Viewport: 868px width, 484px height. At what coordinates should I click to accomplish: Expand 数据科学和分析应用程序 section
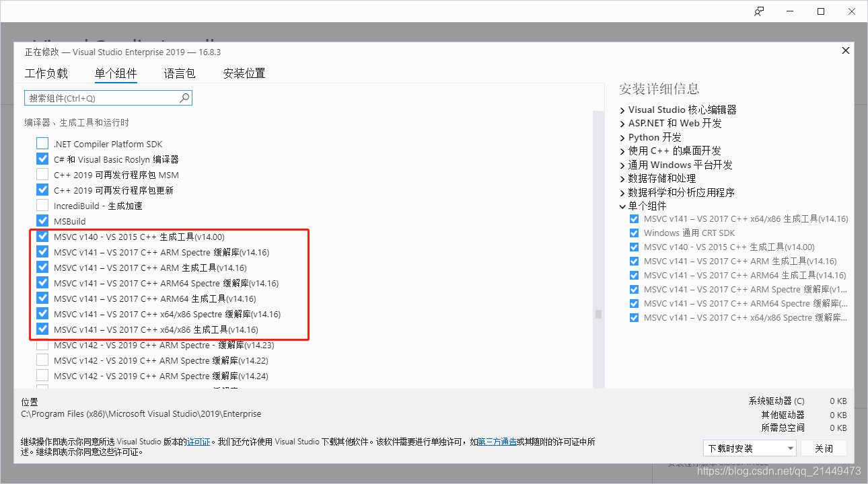pos(622,192)
